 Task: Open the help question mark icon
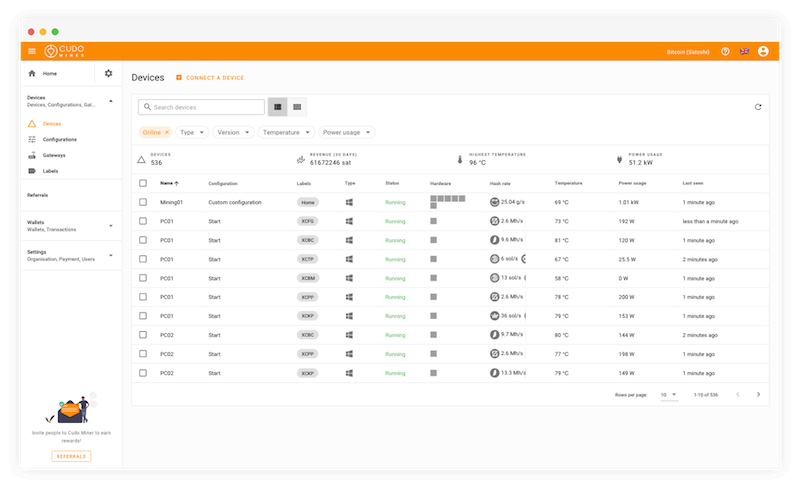[725, 51]
